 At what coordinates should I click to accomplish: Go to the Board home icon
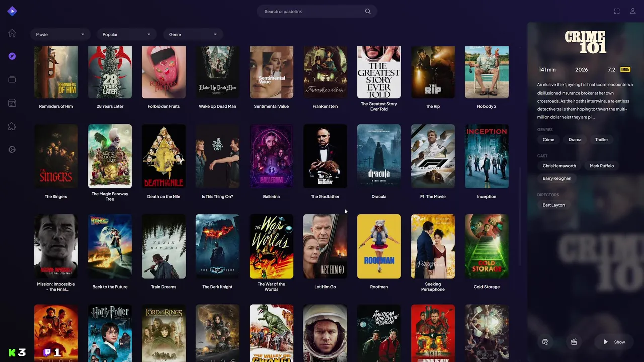coord(12,33)
